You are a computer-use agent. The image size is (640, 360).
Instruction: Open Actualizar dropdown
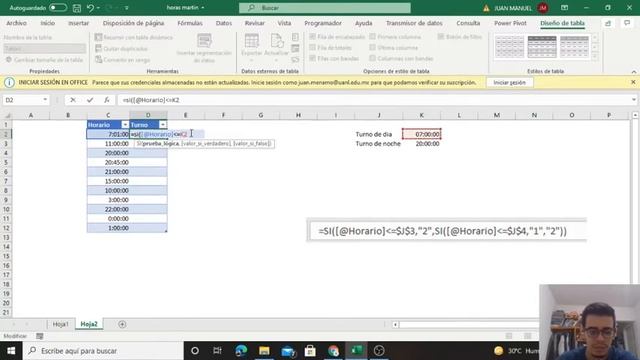tap(276, 48)
